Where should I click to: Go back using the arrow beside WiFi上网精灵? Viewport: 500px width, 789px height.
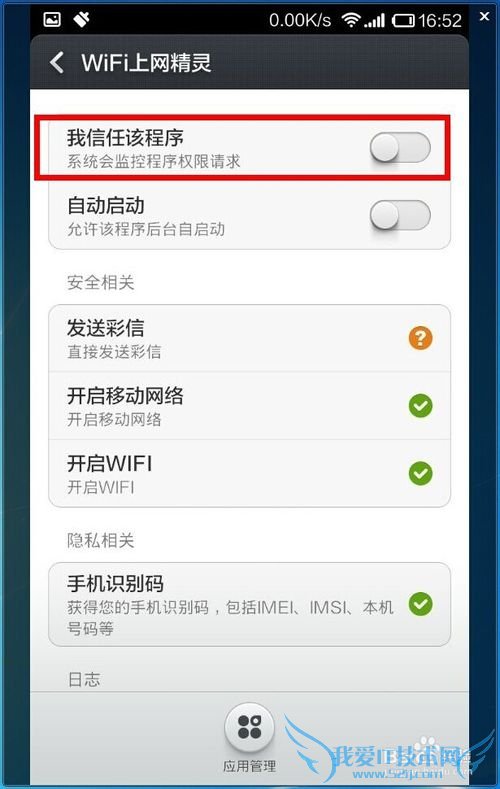pyautogui.click(x=57, y=63)
